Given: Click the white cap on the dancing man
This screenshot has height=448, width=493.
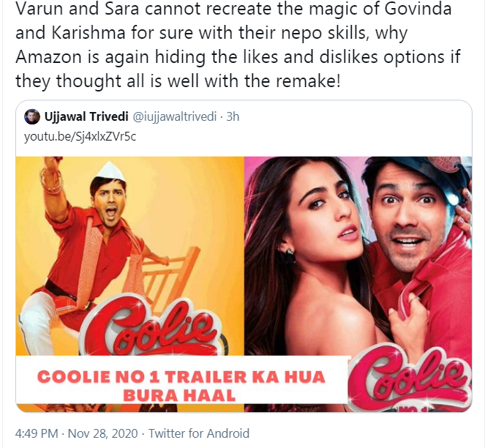Looking at the screenshot, I should tap(110, 173).
